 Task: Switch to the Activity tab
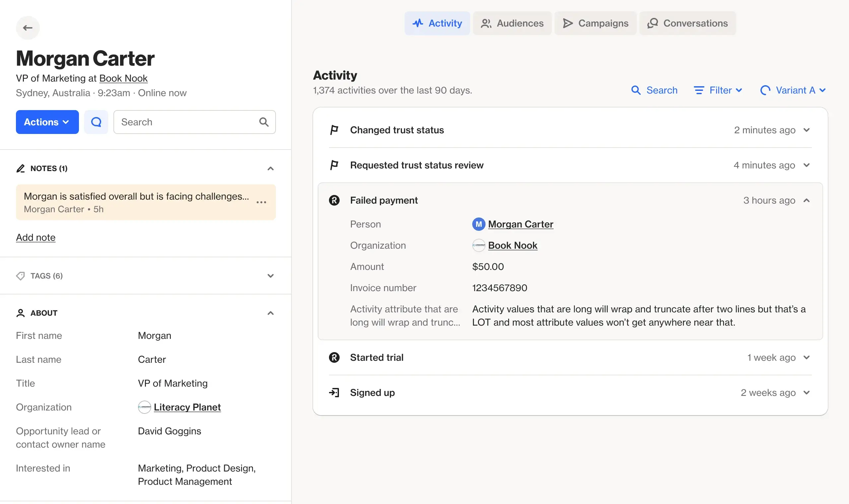(x=437, y=23)
